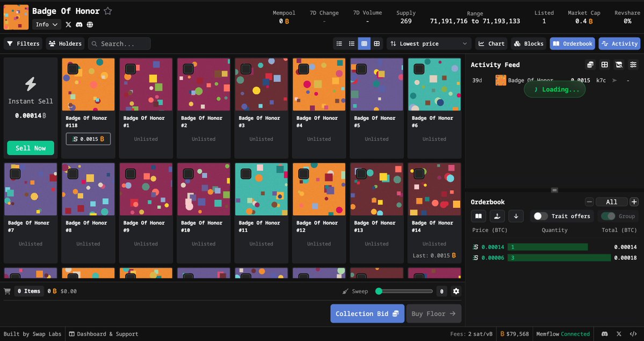This screenshot has width=644, height=341.
Task: Check the box on Badge Of Honor #14
Action: click(x=418, y=174)
